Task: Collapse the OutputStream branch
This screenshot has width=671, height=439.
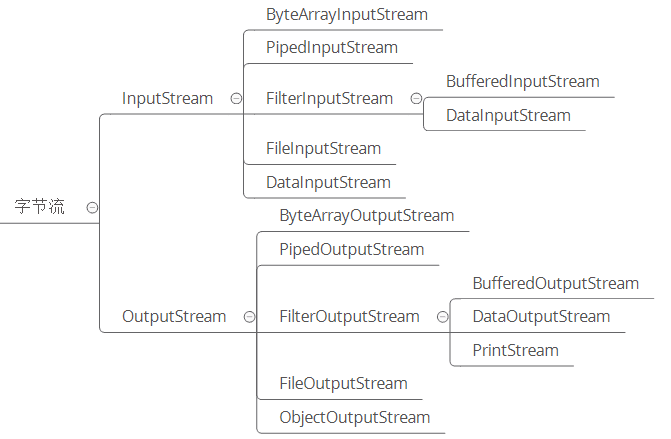Action: pyautogui.click(x=249, y=317)
